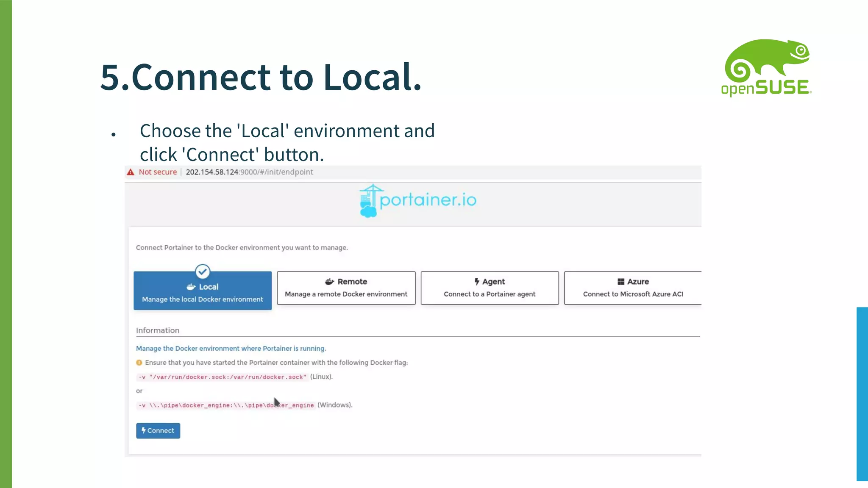Click the Linux docker.sock volume flag code
868x488 pixels.
tap(223, 377)
